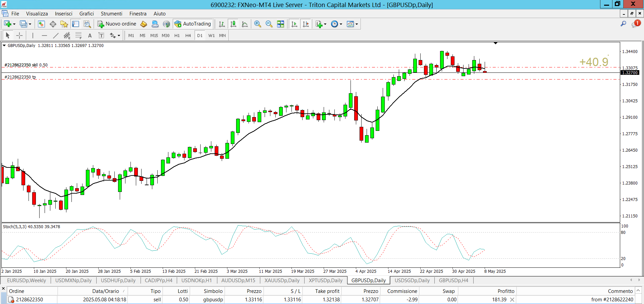Click the New Chart icon
This screenshot has height=304, width=644.
tap(7, 24)
